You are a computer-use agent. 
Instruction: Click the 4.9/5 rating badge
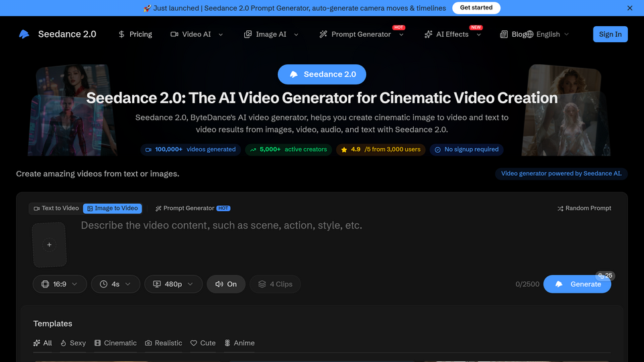tap(381, 149)
